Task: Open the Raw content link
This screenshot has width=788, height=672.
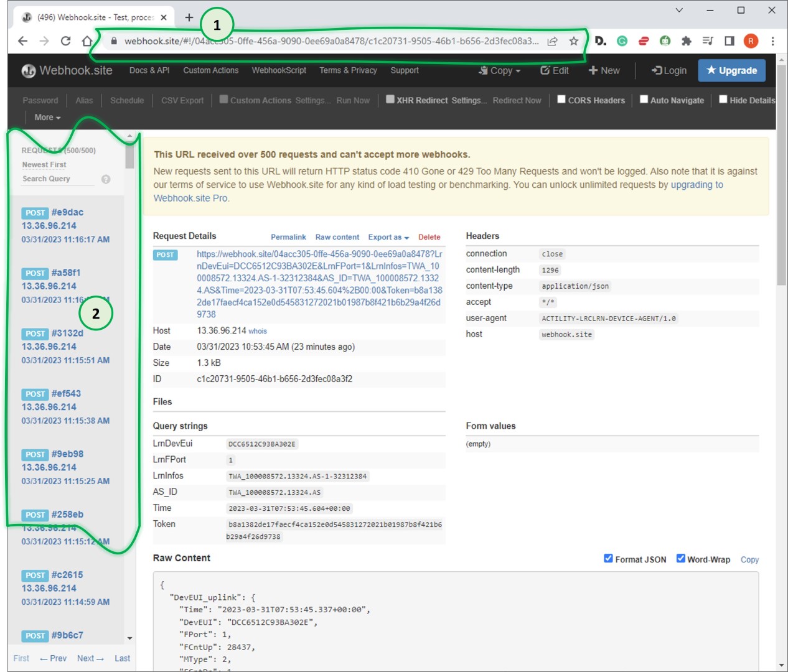Action: pyautogui.click(x=337, y=237)
